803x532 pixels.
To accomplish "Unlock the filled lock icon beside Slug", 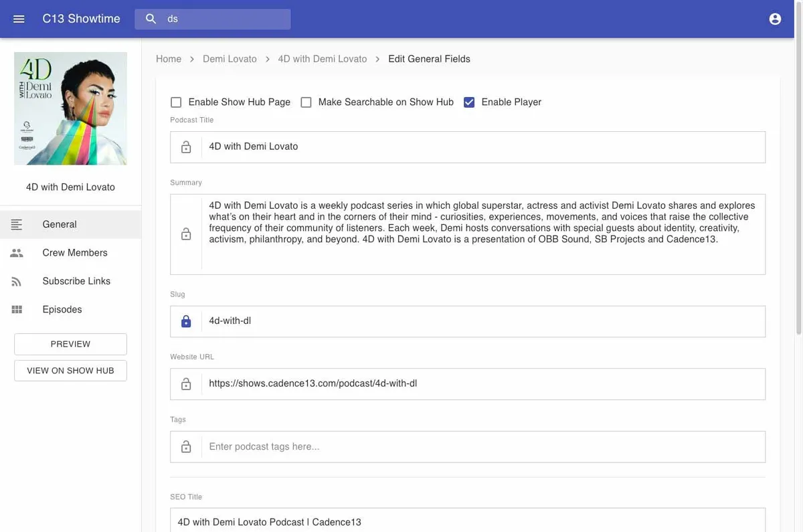I will pyautogui.click(x=186, y=321).
